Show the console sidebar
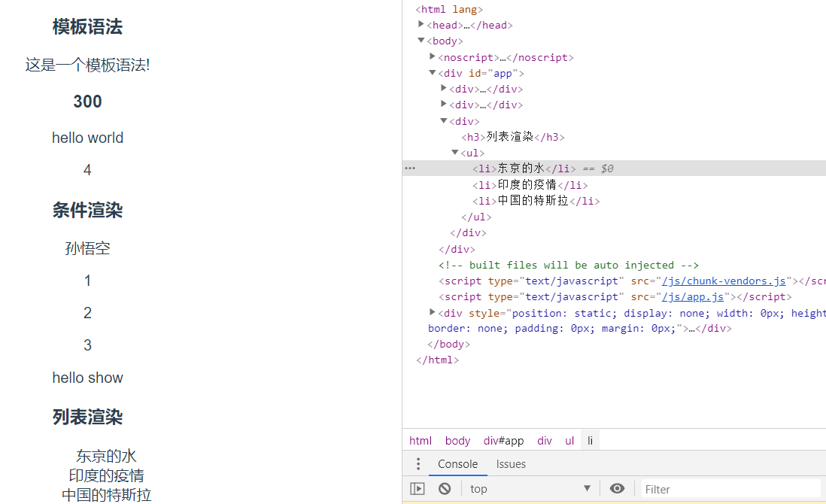This screenshot has width=826, height=504. click(418, 489)
